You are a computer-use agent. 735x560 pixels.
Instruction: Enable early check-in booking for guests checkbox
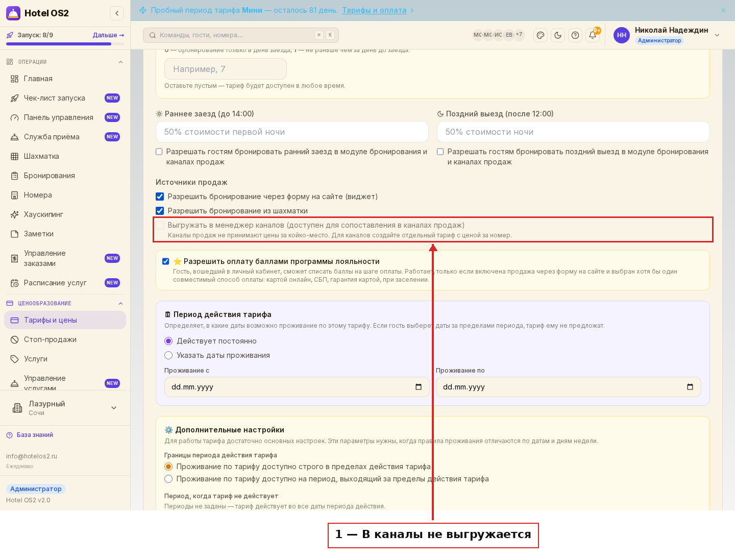click(159, 152)
